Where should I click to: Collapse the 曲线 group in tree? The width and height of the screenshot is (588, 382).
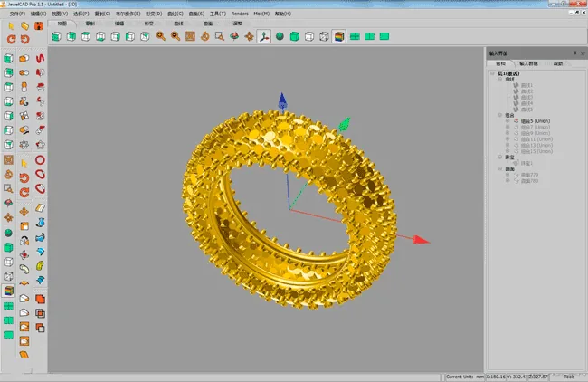500,79
